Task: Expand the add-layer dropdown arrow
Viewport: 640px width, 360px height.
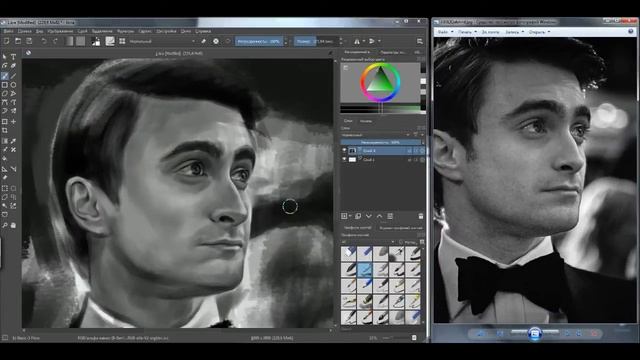Action: [x=350, y=216]
